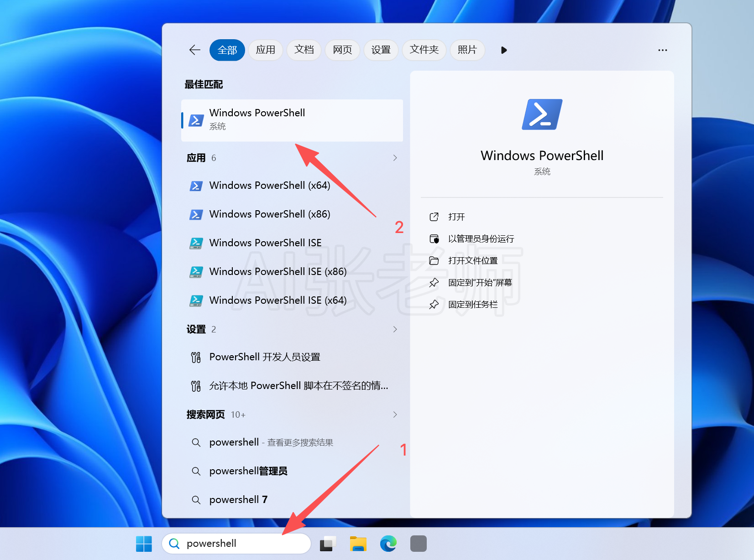Click the 允许本地 PowerShell setting tools icon

click(x=196, y=386)
